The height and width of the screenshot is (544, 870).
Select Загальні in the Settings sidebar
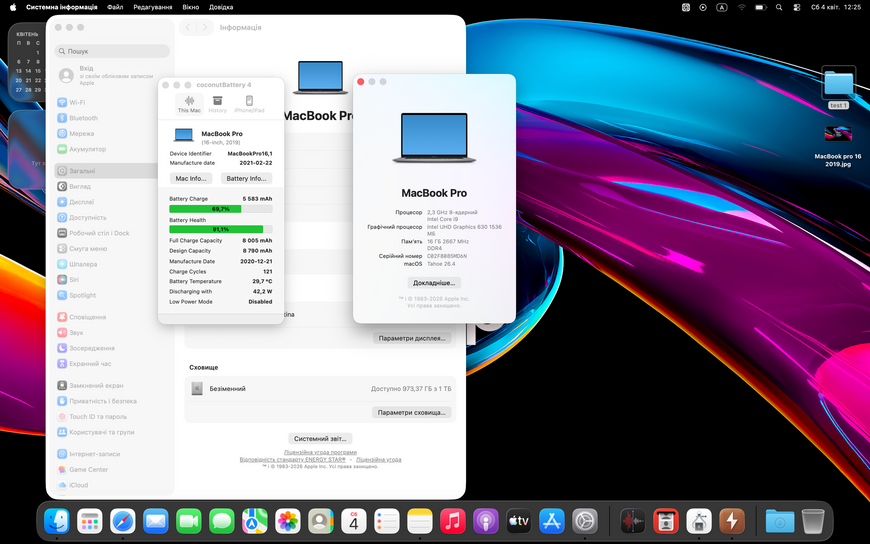point(107,171)
